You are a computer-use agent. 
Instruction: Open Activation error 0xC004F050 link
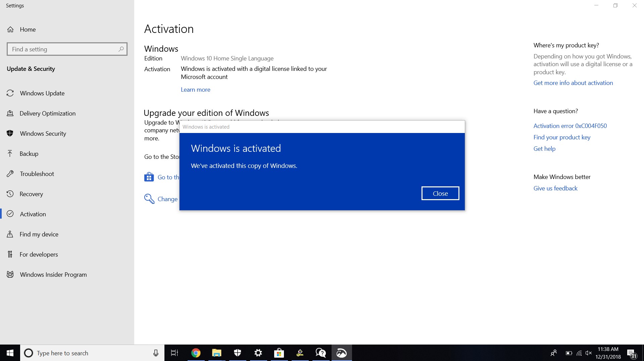pyautogui.click(x=570, y=126)
